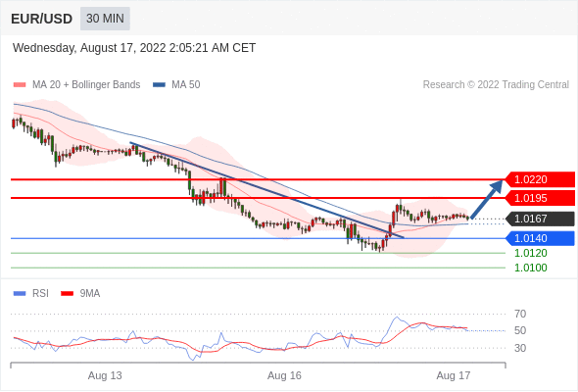Click the 1.0195 red resistance price tag
The height and width of the screenshot is (392, 578).
(x=540, y=198)
